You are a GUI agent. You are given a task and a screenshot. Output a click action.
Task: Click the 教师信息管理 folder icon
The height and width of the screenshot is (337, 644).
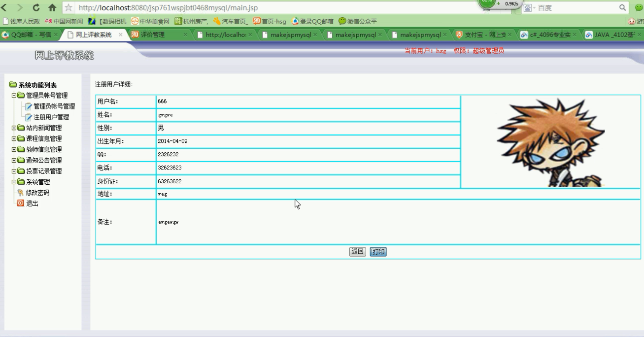point(21,149)
